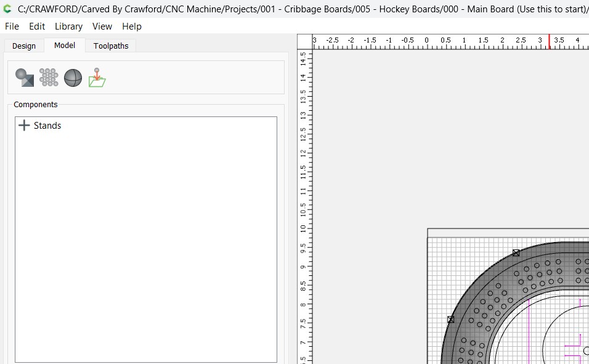Click the ruler origin corner box
Screen dimensions: 589x364
[x=305, y=41]
